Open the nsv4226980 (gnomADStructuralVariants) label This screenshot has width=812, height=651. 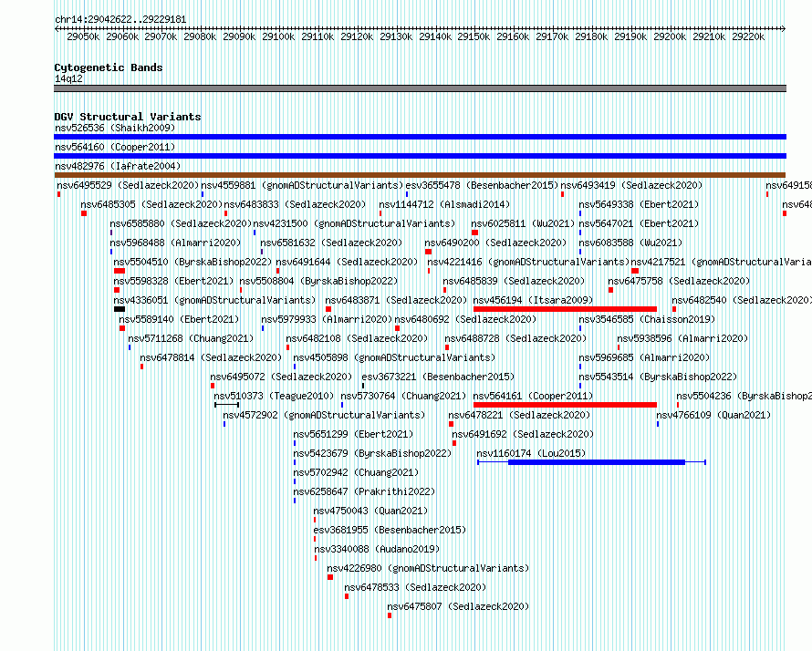coord(428,568)
